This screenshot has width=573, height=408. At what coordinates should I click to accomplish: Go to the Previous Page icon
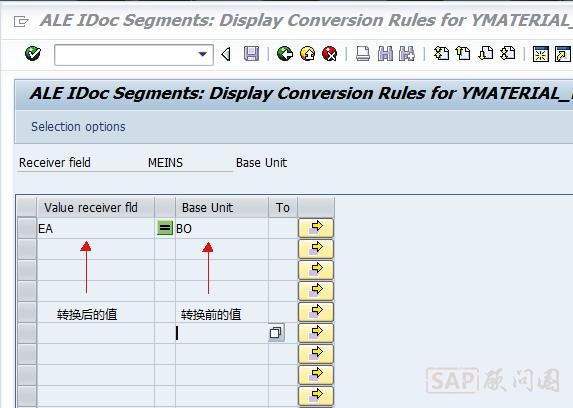click(463, 54)
